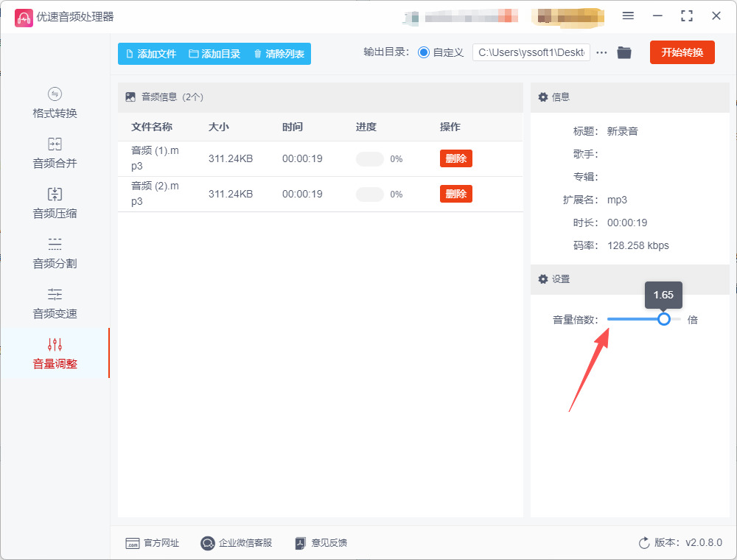The image size is (737, 560).
Task: Click 添加文件 add file button
Action: (x=151, y=54)
